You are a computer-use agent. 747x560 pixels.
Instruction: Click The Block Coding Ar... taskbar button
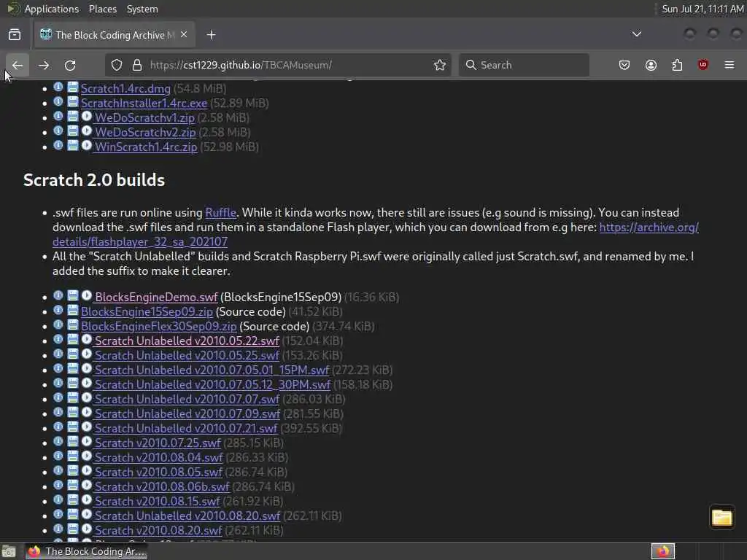[x=86, y=551]
